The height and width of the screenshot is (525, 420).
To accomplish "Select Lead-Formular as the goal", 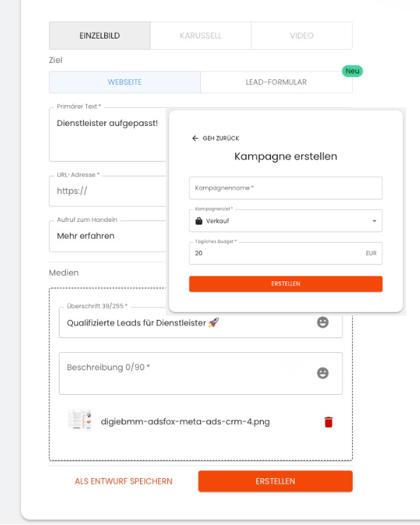I will pyautogui.click(x=276, y=82).
